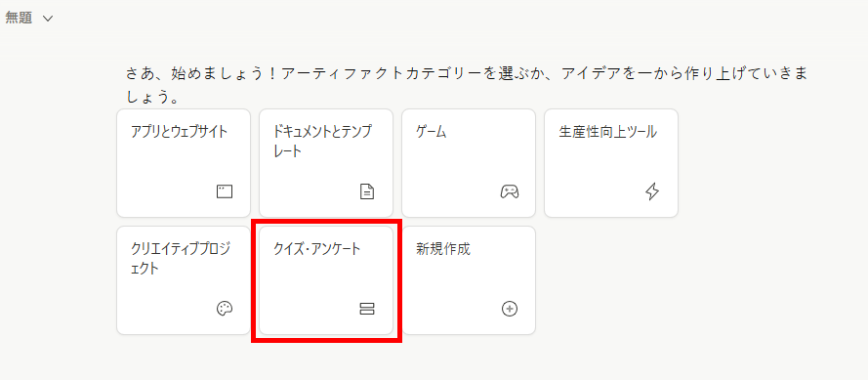Open the 無題 title menu
This screenshot has width=868, height=380.
click(x=28, y=18)
